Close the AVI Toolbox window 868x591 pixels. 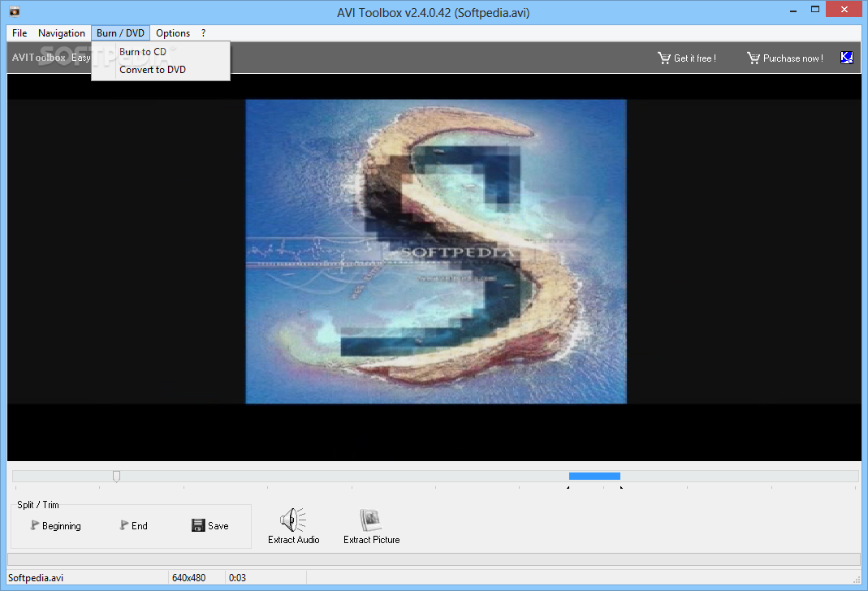pyautogui.click(x=844, y=10)
